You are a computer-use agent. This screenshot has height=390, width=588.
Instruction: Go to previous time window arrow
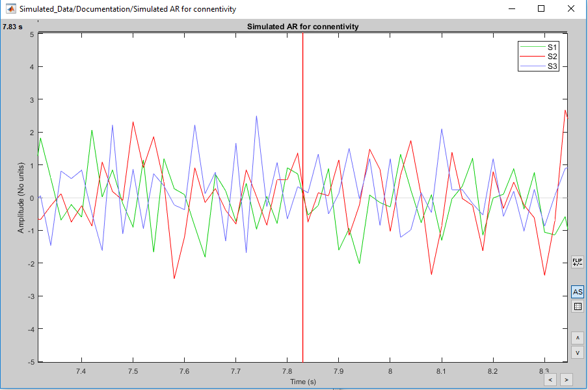[551, 379]
